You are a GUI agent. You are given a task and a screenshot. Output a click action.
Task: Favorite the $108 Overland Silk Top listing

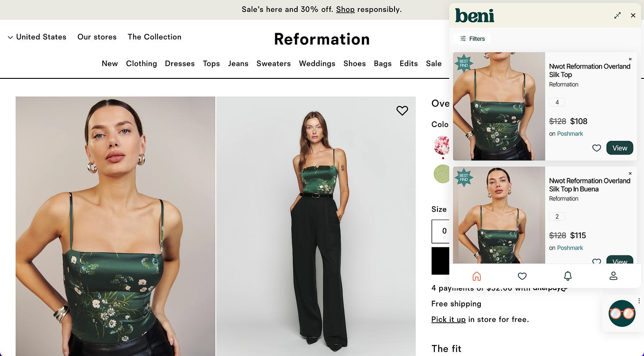click(x=597, y=148)
